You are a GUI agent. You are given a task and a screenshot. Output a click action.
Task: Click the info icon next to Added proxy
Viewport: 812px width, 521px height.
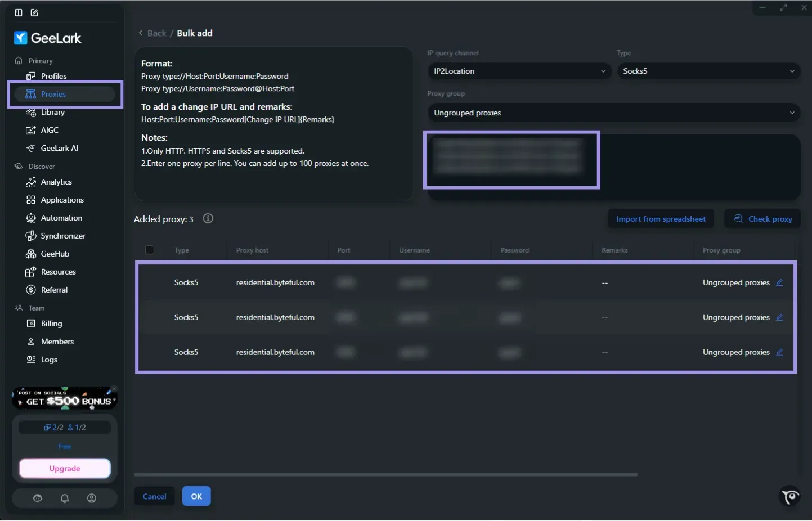[x=208, y=218]
